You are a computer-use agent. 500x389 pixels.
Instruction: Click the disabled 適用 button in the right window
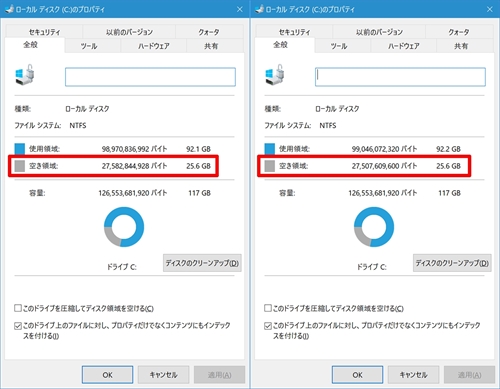pos(469,375)
